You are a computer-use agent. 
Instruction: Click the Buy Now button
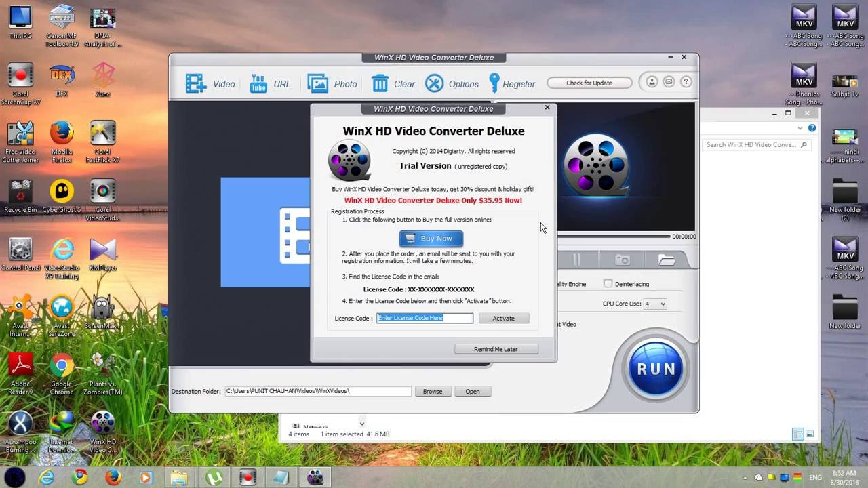pos(431,239)
